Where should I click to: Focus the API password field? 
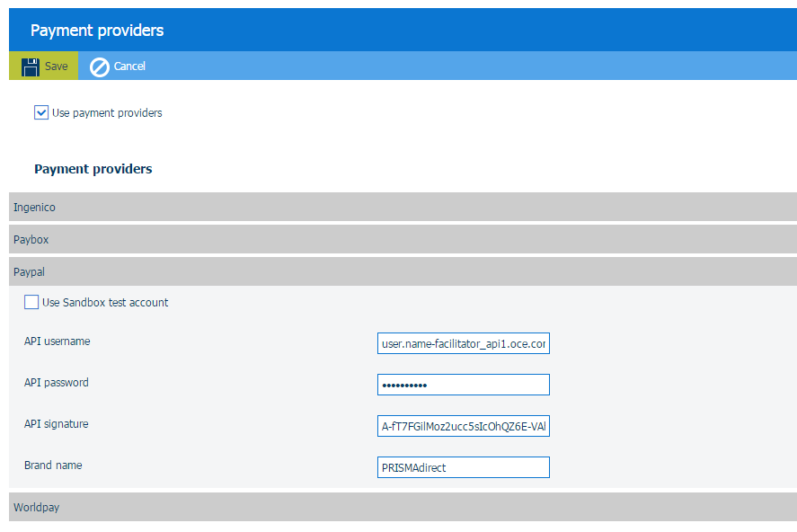(463, 385)
